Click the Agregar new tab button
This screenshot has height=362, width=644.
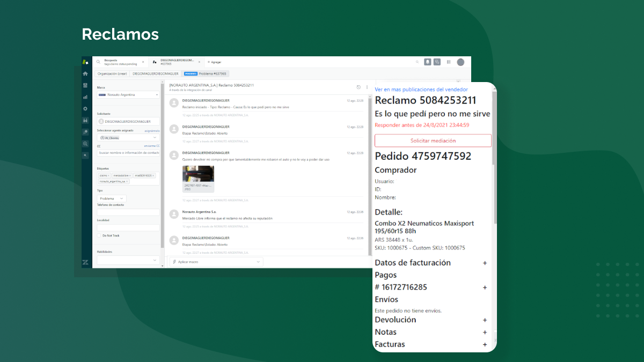tap(214, 62)
